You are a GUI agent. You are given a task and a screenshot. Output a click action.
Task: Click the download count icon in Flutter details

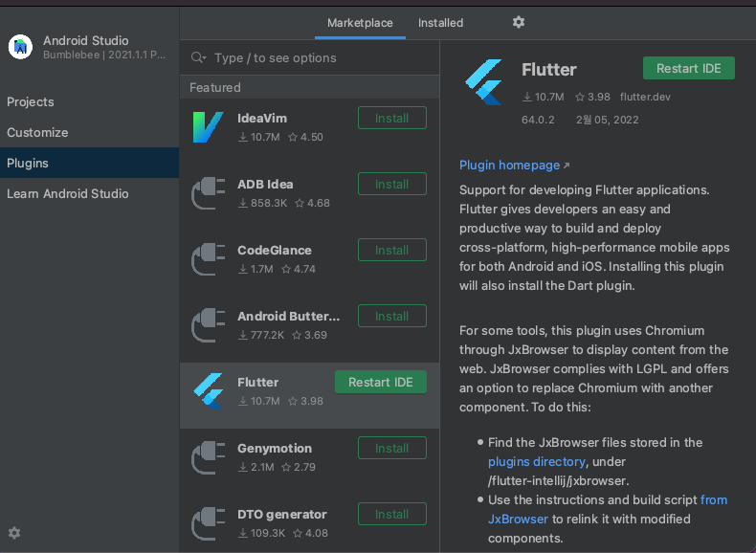tap(527, 97)
